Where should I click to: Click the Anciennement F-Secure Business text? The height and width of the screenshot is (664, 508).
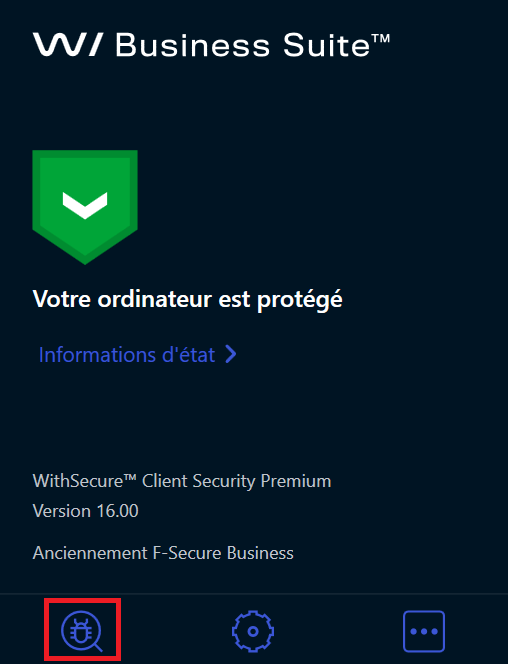click(x=163, y=553)
